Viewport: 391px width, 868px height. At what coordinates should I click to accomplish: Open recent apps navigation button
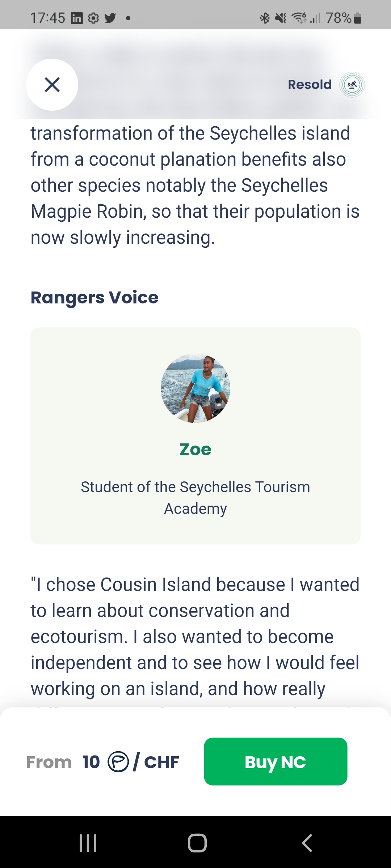pyautogui.click(x=88, y=843)
